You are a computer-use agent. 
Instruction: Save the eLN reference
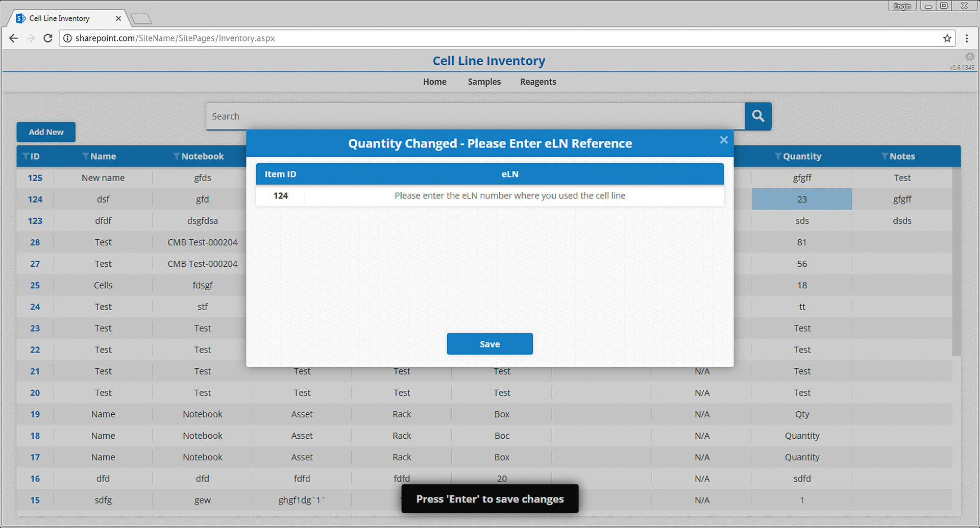click(x=489, y=344)
